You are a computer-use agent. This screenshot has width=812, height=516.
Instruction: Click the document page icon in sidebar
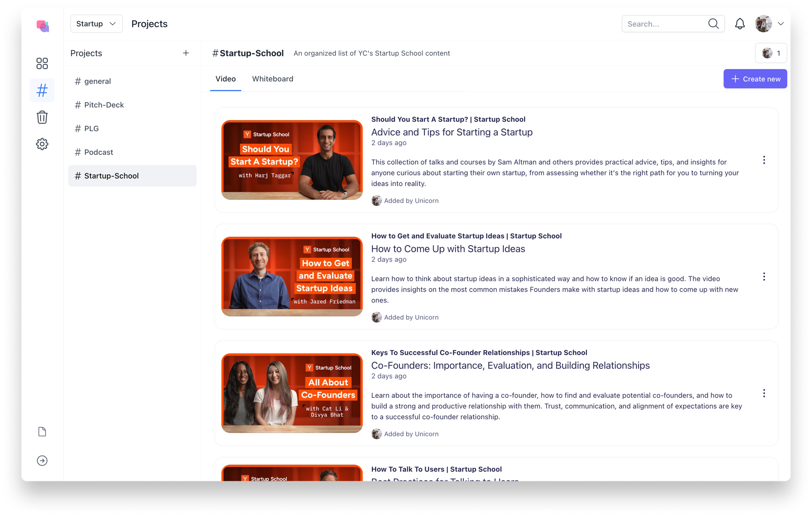point(42,431)
